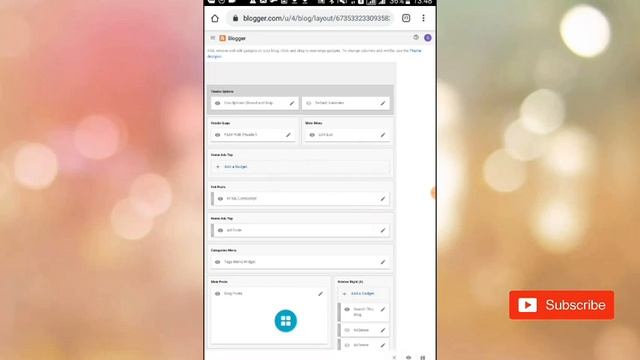Click the plus icon in Sidebar Right
The height and width of the screenshot is (360, 640).
[344, 293]
